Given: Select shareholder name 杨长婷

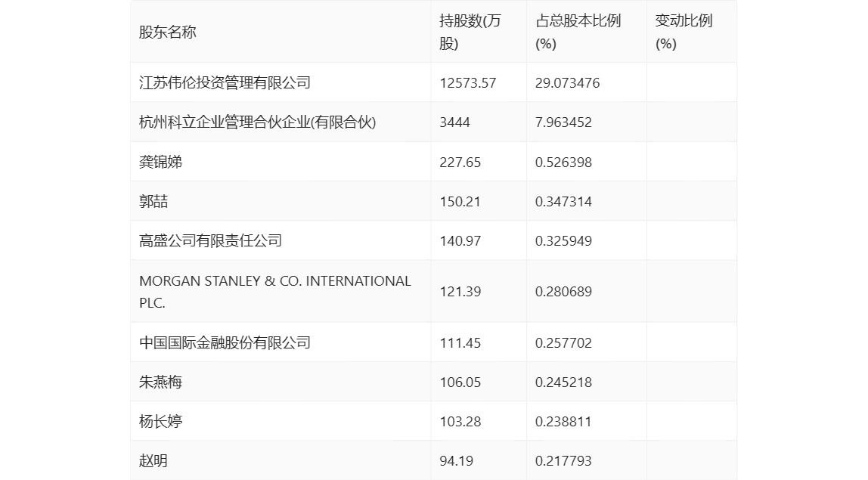Looking at the screenshot, I should [x=160, y=421].
